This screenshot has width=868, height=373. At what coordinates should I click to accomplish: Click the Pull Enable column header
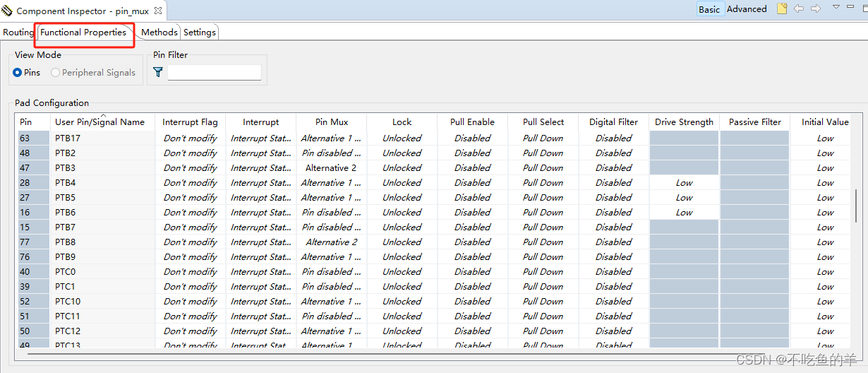click(472, 122)
